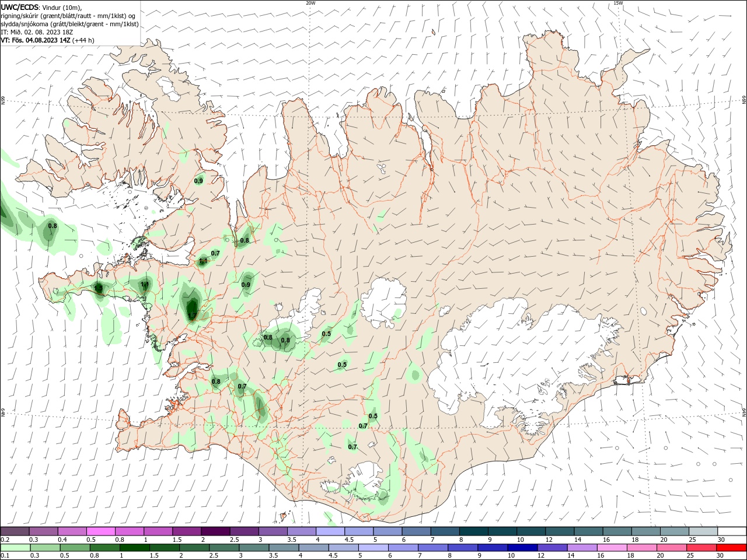
Task: Click the 1.7 precipitation value on the map
Action: pos(191,316)
